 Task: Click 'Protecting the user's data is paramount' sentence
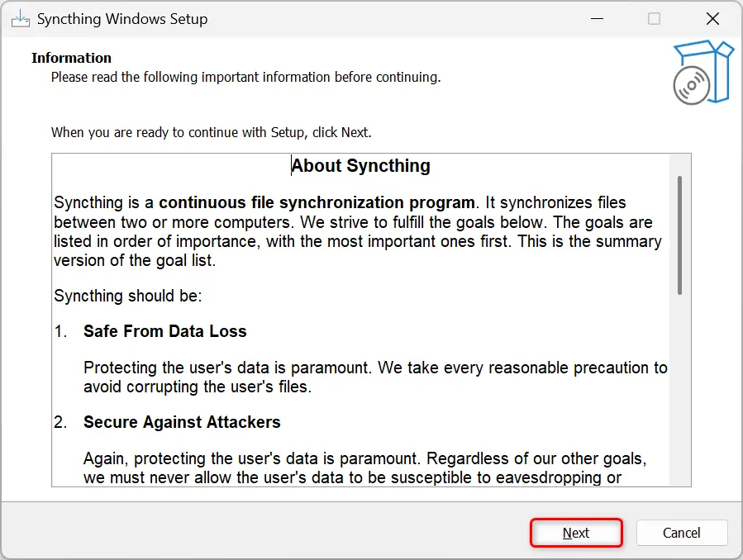[226, 368]
